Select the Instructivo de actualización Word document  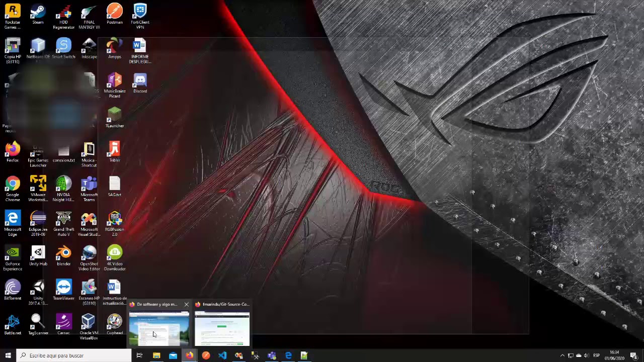[x=114, y=292]
